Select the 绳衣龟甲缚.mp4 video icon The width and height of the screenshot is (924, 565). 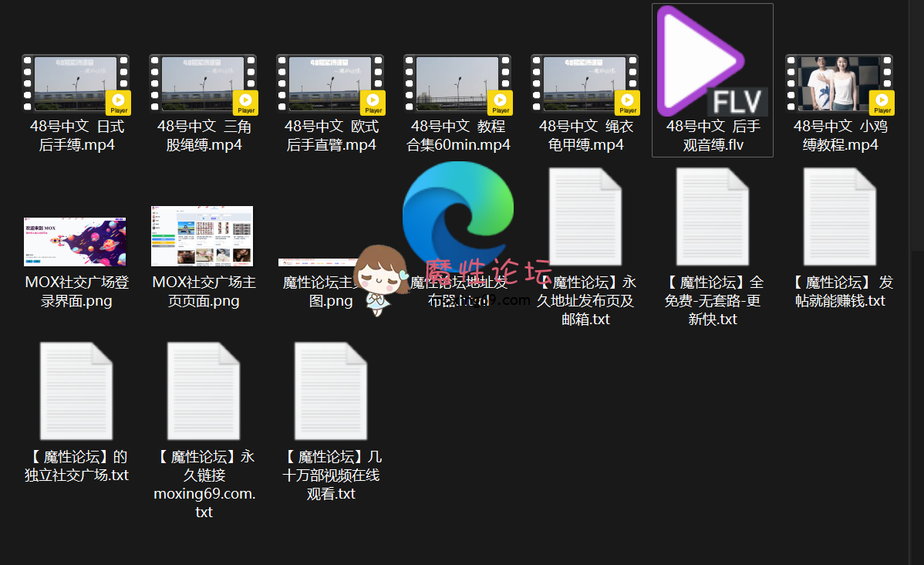(585, 85)
